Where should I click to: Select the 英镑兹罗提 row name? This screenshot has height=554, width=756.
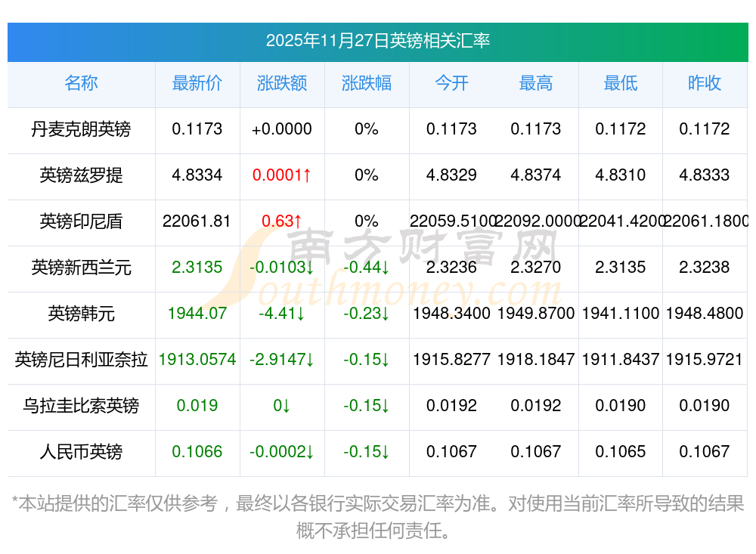pos(81,175)
